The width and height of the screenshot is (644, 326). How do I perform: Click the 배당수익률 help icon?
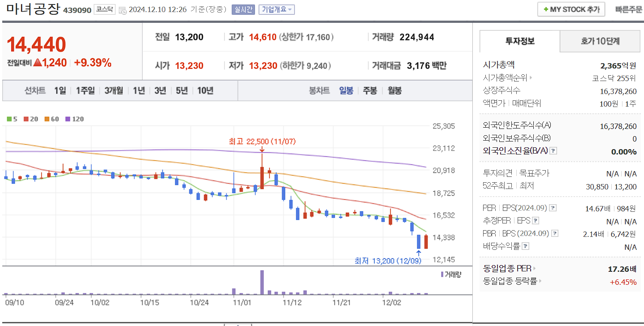pyautogui.click(x=526, y=246)
